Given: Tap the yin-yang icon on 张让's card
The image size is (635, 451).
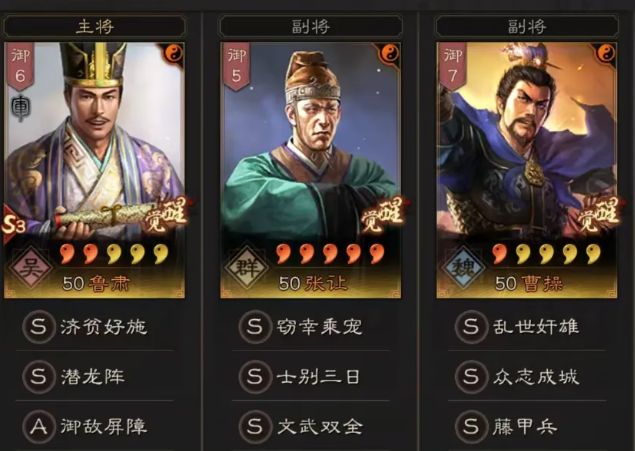Looking at the screenshot, I should [x=390, y=53].
